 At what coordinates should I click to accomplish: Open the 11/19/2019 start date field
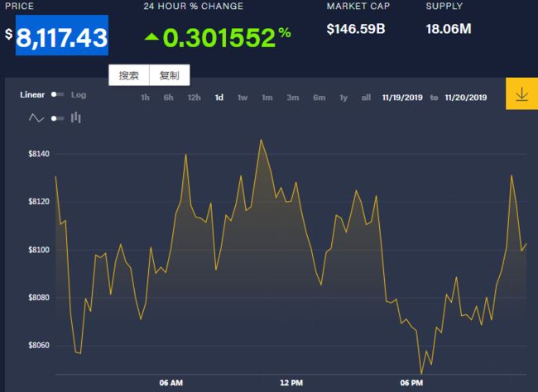click(402, 98)
